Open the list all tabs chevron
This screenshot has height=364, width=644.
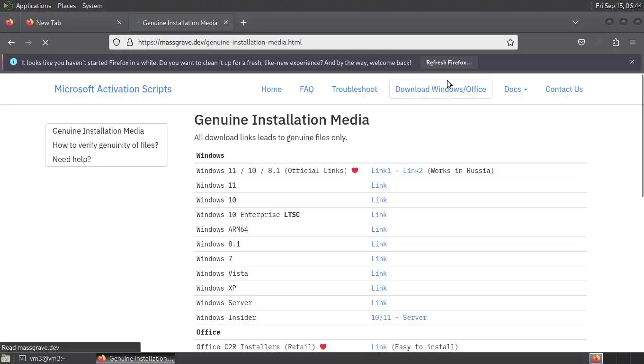575,22
